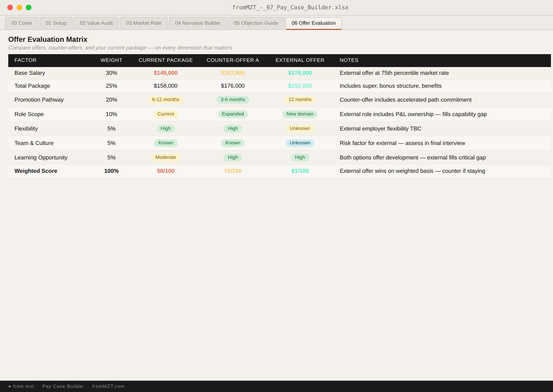Select the Promotion Pathway factor cell

39,100
